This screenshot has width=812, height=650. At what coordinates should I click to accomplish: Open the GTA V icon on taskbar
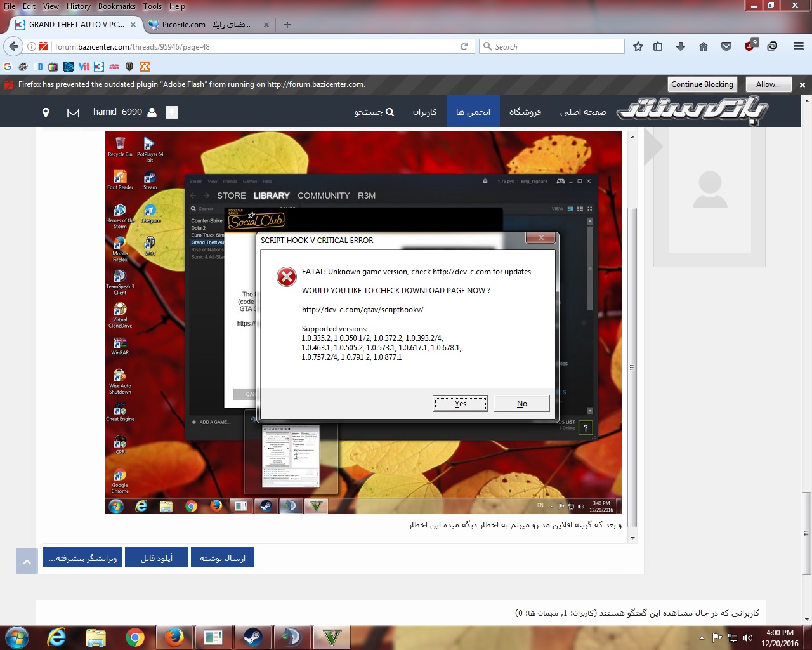332,637
